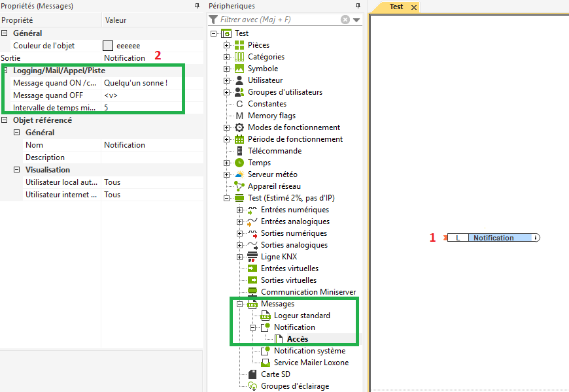
Task: Pin the Propriétés panel
Action: coord(198,6)
